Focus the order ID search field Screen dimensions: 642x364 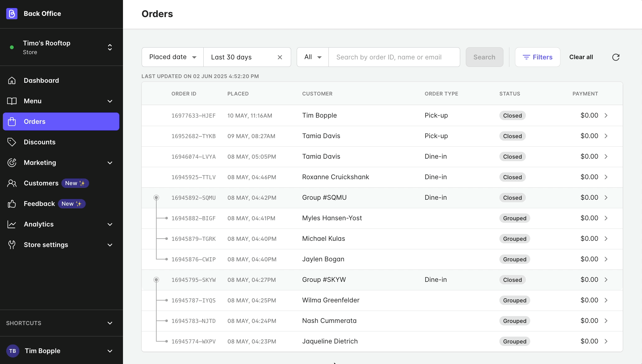click(394, 57)
